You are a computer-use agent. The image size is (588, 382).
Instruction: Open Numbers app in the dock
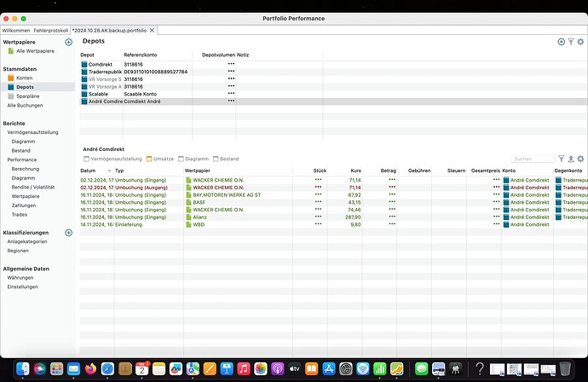pos(379,369)
